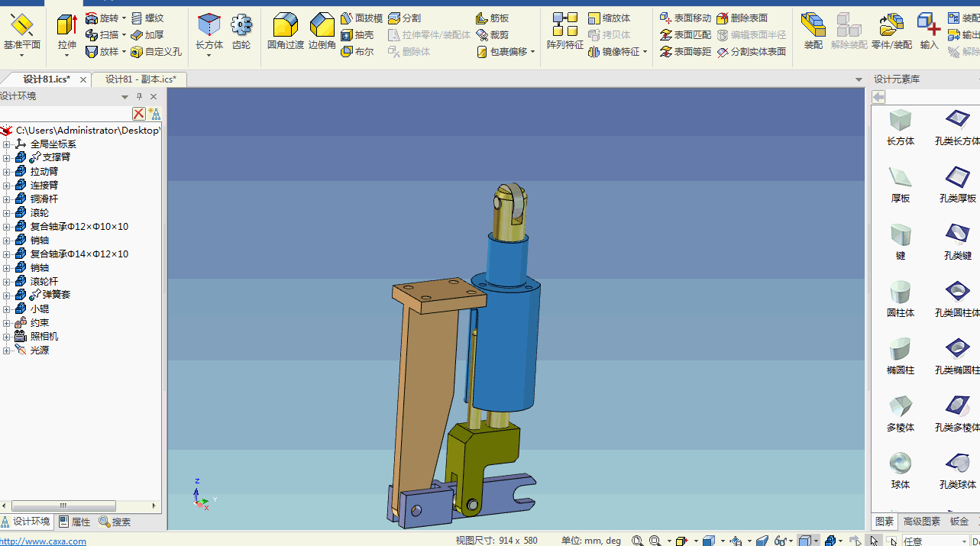Expand the 约束 constraints tree node
Image resolution: width=980 pixels, height=546 pixels.
(x=7, y=323)
